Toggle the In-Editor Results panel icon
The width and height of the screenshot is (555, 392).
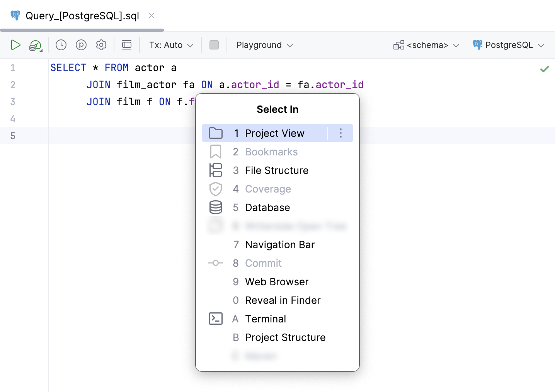[x=126, y=45]
